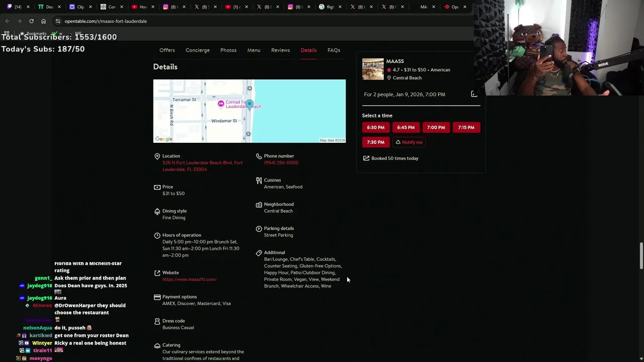Click the MAASS restaurant name in sidebar
This screenshot has height=362, width=644.
pos(395,61)
